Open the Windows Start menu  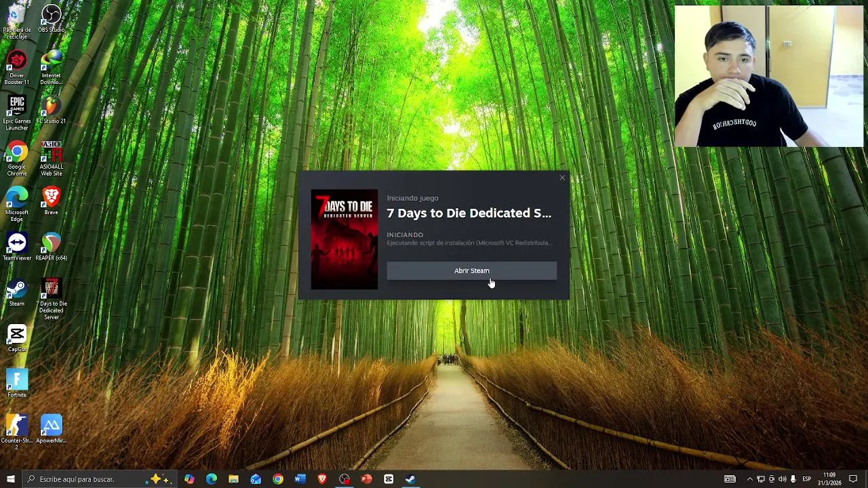(10, 479)
